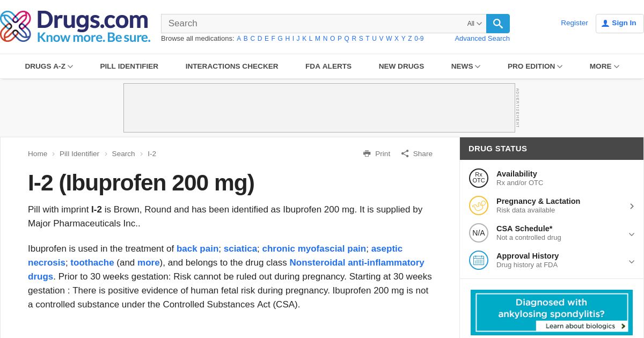Click the I-2 breadcrumb
The width and height of the screenshot is (644, 338).
152,154
